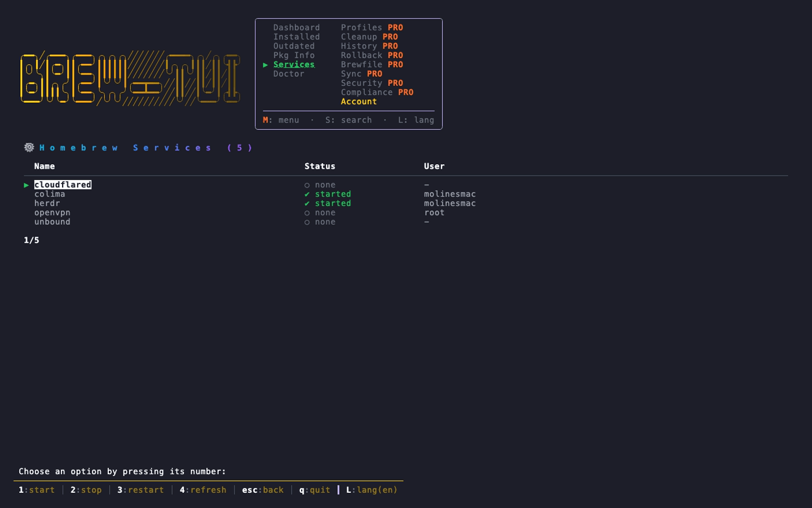The height and width of the screenshot is (508, 812).
Task: Click the L: lang shortcut hint
Action: pos(416,120)
